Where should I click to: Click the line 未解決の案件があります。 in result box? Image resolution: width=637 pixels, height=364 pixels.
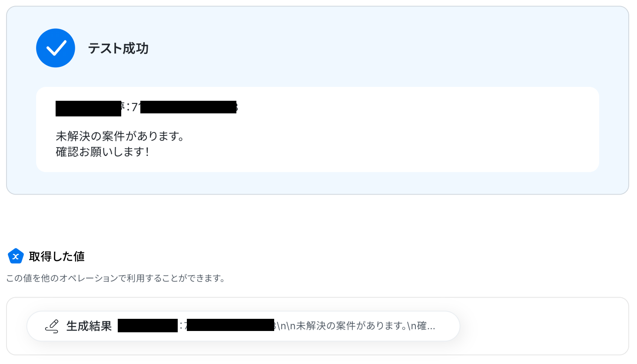120,136
